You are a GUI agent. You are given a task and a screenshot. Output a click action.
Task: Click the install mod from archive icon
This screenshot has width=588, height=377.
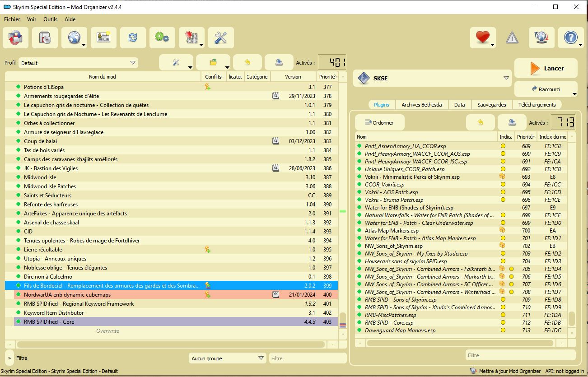pos(16,37)
